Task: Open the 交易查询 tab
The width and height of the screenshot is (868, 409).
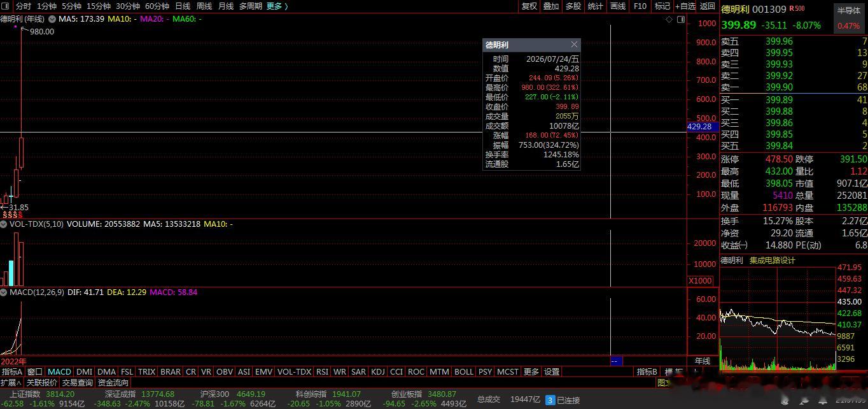Action: 78,383
